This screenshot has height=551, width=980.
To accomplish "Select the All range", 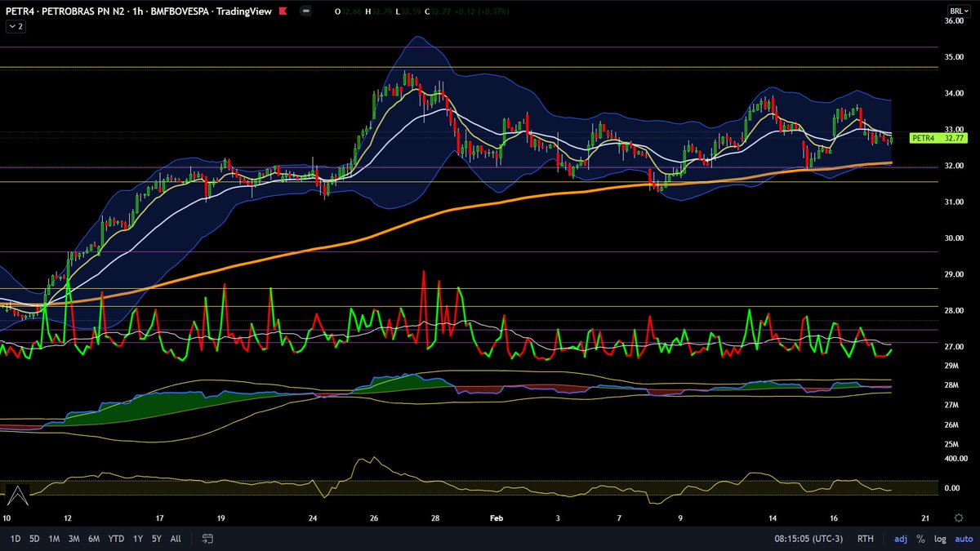I will click(176, 539).
